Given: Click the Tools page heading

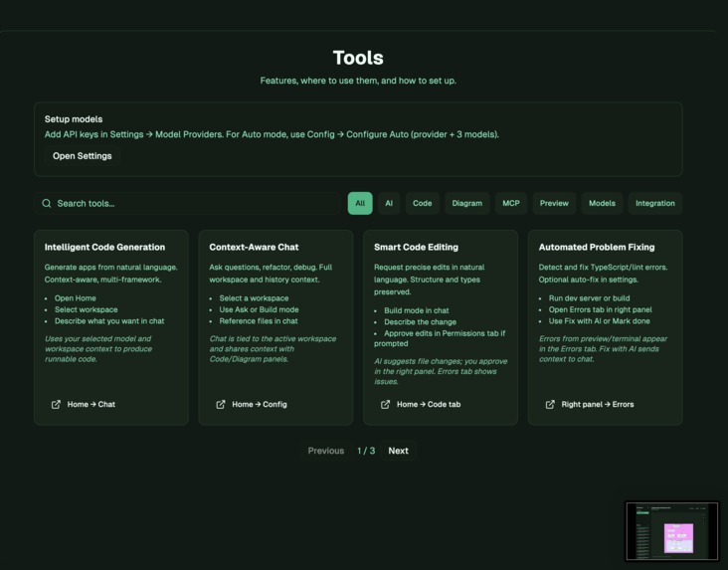Looking at the screenshot, I should pyautogui.click(x=358, y=58).
